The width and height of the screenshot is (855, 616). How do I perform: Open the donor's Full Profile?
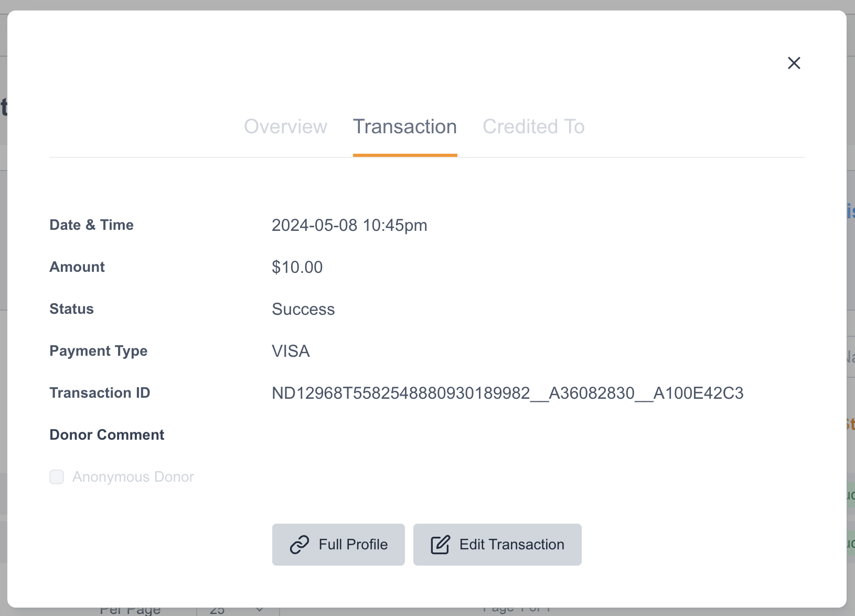pos(338,545)
